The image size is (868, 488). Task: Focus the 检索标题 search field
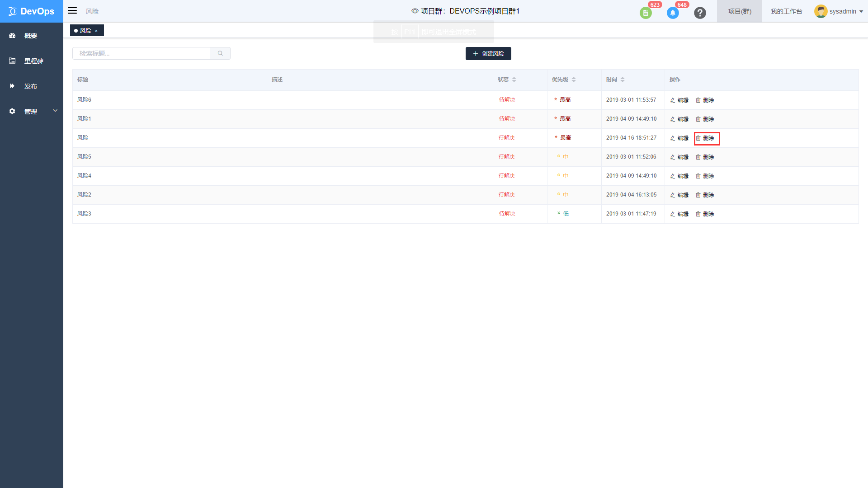pos(141,53)
